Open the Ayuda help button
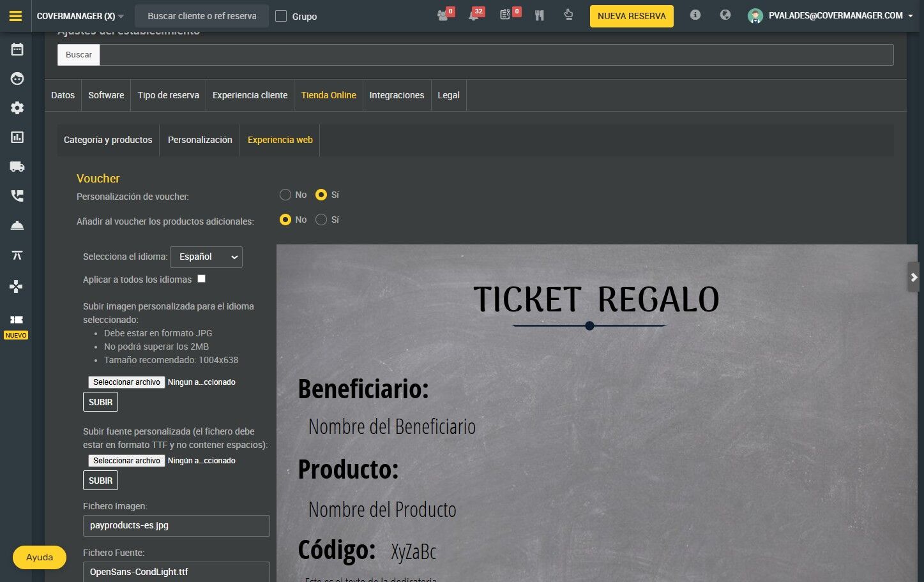Image resolution: width=924 pixels, height=582 pixels. [x=40, y=557]
